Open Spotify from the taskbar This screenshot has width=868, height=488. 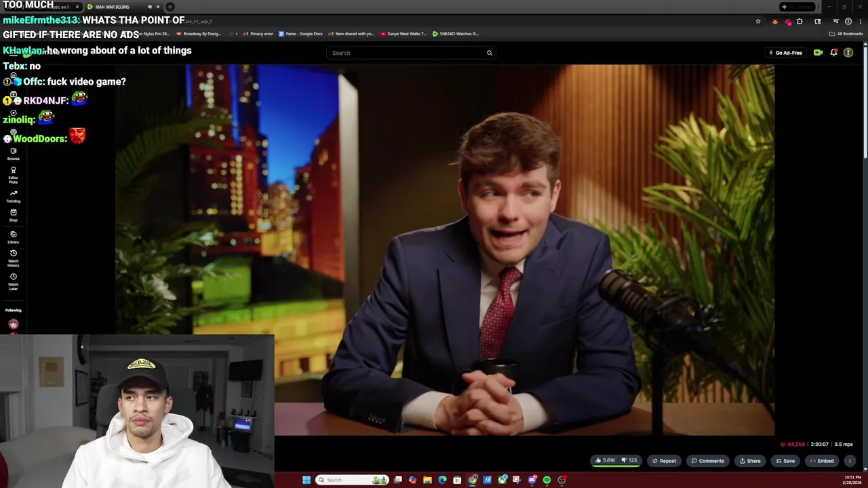(547, 480)
